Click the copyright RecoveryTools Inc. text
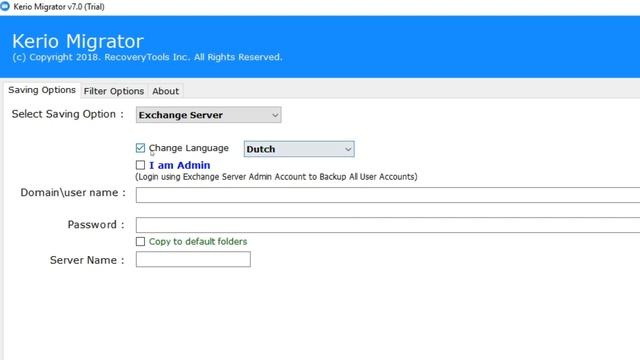This screenshot has width=640, height=360. point(147,57)
